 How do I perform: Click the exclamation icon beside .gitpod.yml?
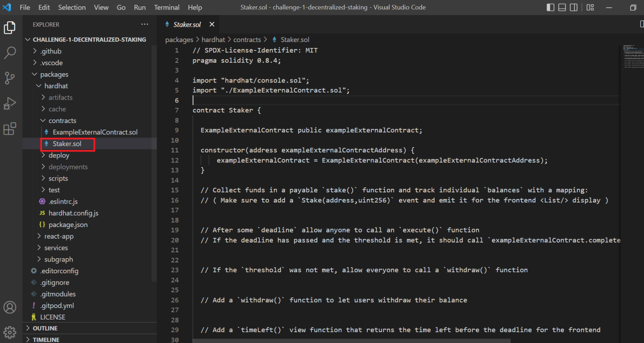click(34, 305)
